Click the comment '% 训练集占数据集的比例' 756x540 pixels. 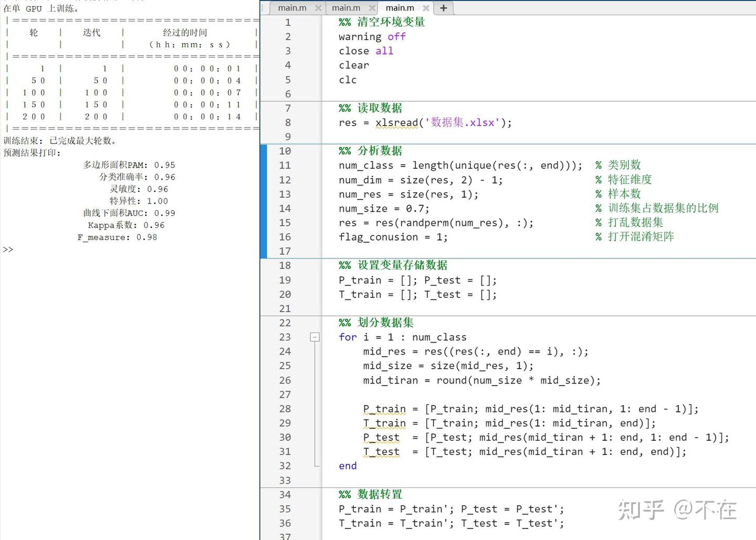coord(657,208)
